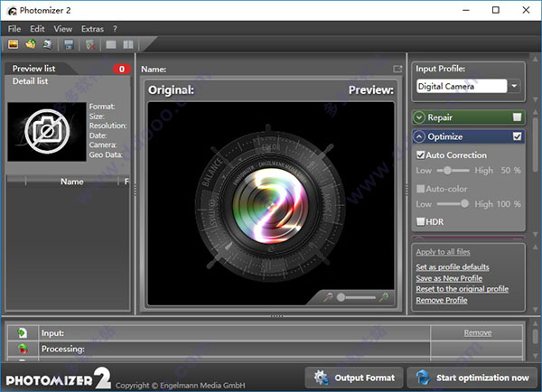Click Apply to all files link

(443, 252)
